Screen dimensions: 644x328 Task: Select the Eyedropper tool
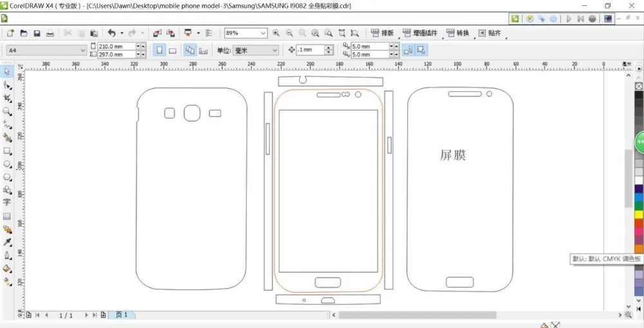click(x=7, y=242)
